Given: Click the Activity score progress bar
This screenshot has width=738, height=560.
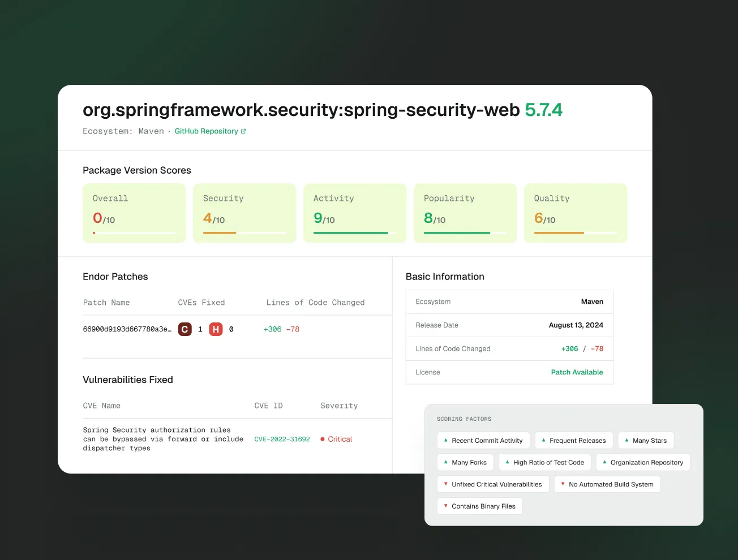Looking at the screenshot, I should pos(355,232).
